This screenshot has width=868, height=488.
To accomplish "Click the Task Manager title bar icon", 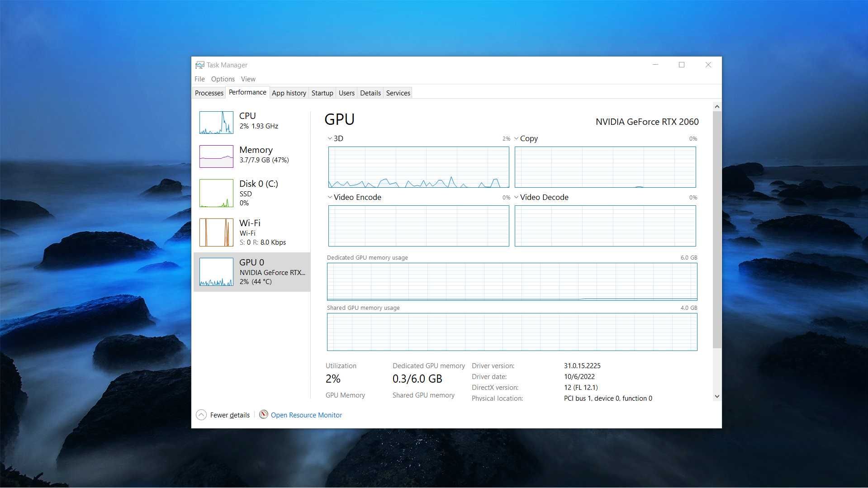I will pos(199,65).
